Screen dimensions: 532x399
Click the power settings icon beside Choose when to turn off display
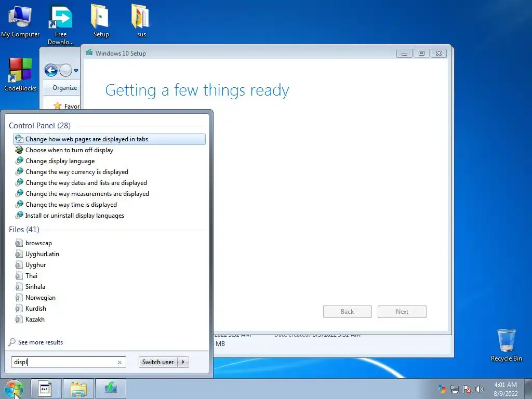click(19, 150)
